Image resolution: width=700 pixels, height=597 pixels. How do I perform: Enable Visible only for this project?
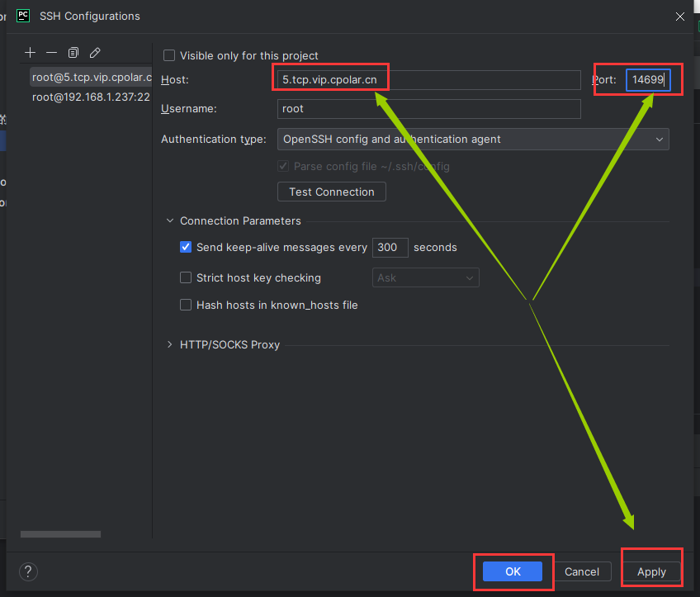coord(169,55)
